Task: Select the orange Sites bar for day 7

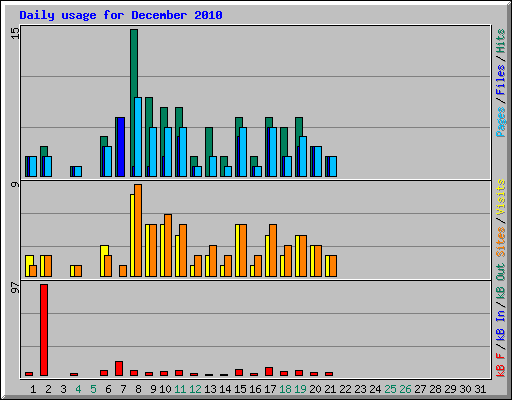Action: click(123, 271)
